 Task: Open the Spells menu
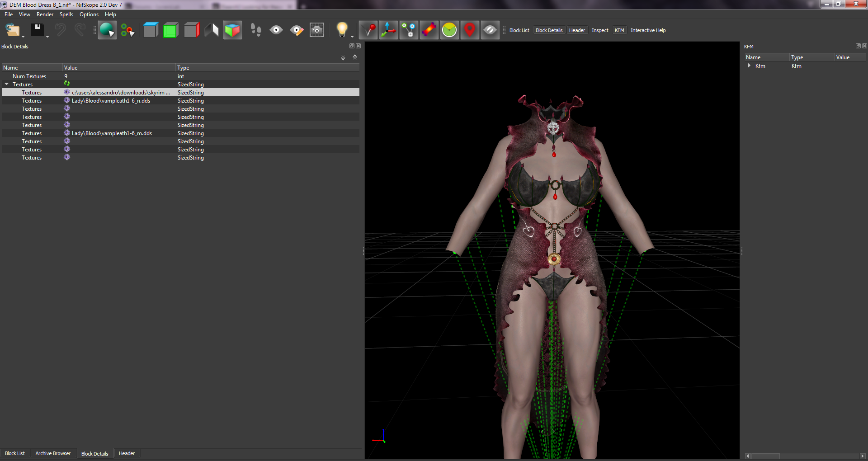[x=66, y=14]
